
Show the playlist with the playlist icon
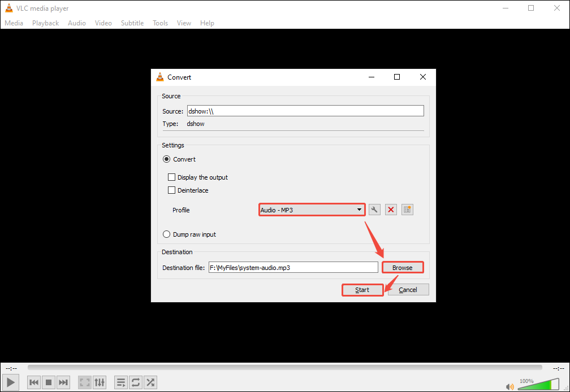pyautogui.click(x=120, y=382)
